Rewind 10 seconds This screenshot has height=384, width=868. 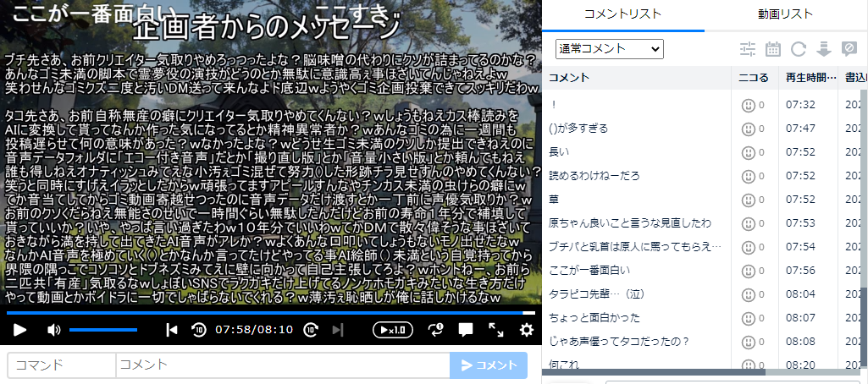[x=199, y=331]
